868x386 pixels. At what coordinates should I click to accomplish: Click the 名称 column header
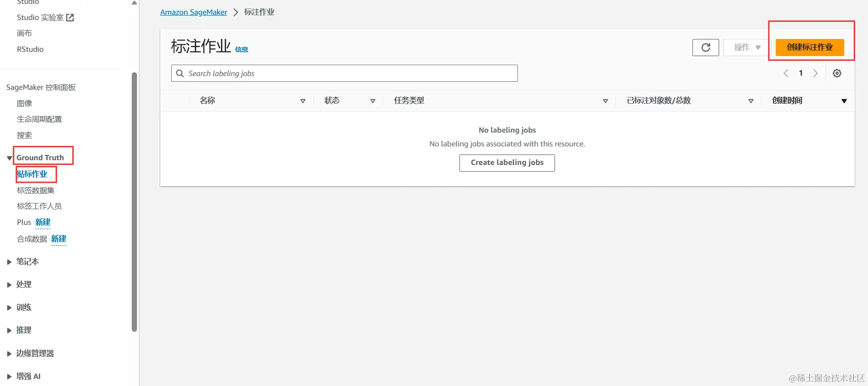point(207,100)
